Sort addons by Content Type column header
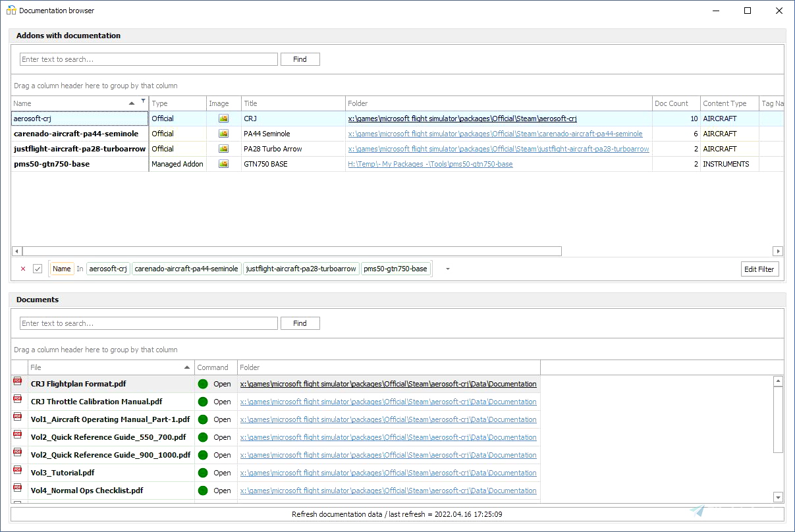This screenshot has height=532, width=795. coord(729,103)
